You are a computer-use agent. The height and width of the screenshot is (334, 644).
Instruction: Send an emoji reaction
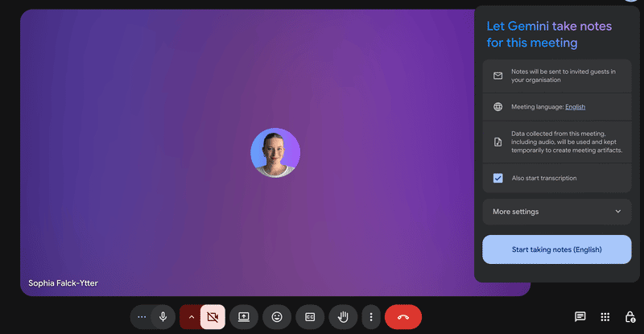pyautogui.click(x=277, y=317)
